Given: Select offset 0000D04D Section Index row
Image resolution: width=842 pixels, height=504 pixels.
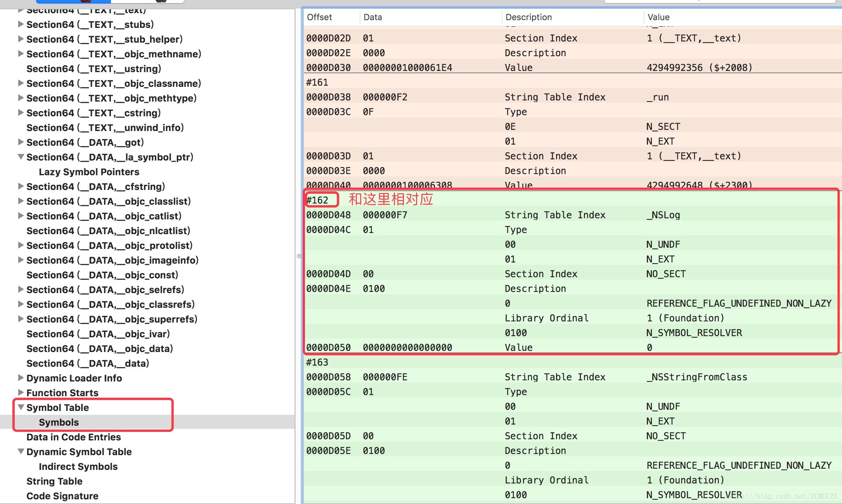Looking at the screenshot, I should click(x=573, y=274).
